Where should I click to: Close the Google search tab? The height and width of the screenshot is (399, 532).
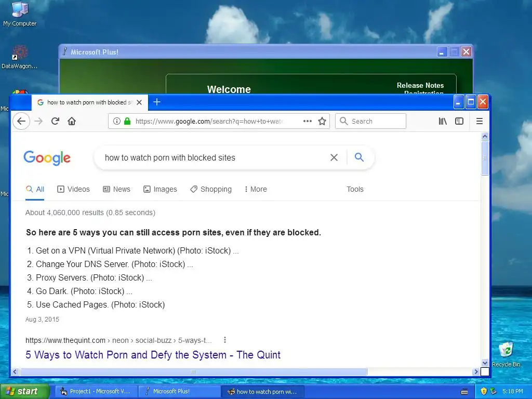139,102
